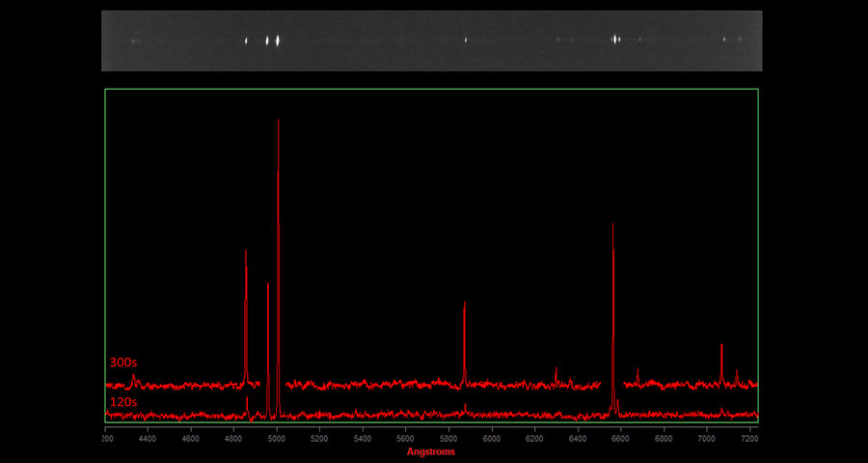Image resolution: width=868 pixels, height=463 pixels.
Task: Pick the 5800 axis tick label
Action: click(448, 439)
